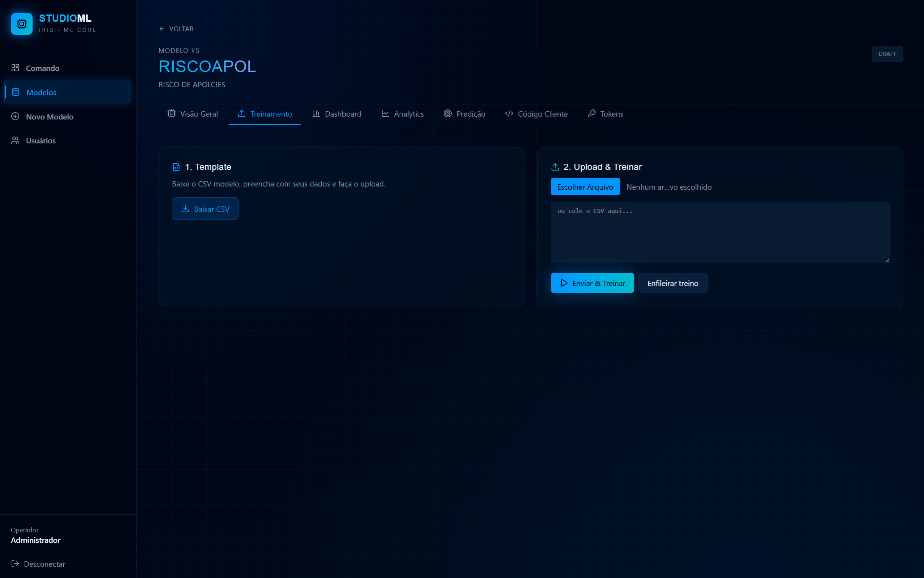This screenshot has width=924, height=578.
Task: Click the Visão Geral chip icon
Action: point(172,114)
